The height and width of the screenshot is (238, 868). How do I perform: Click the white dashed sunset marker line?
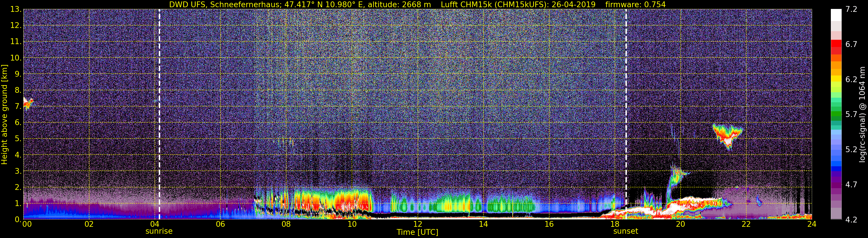coord(626,114)
